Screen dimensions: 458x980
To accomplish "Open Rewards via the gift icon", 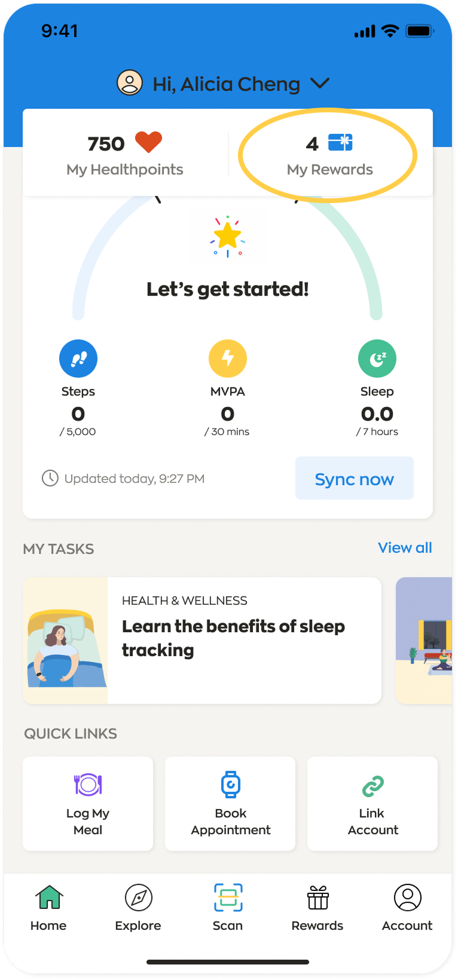I will [x=317, y=897].
